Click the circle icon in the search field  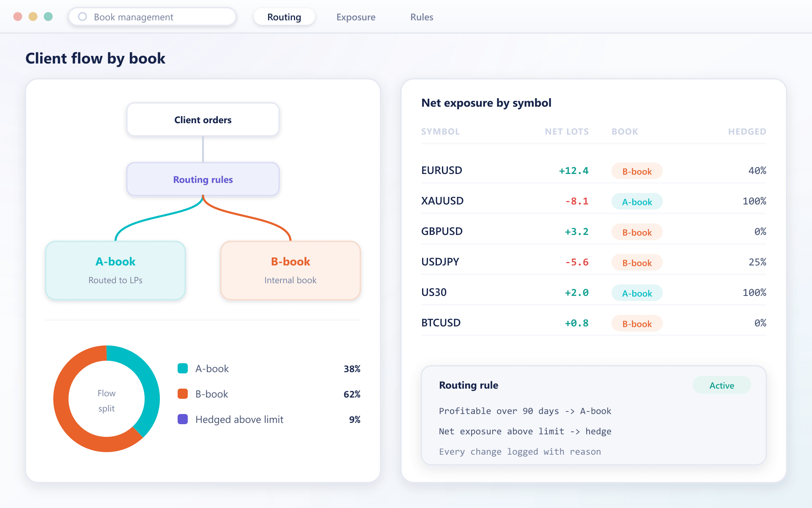(82, 17)
